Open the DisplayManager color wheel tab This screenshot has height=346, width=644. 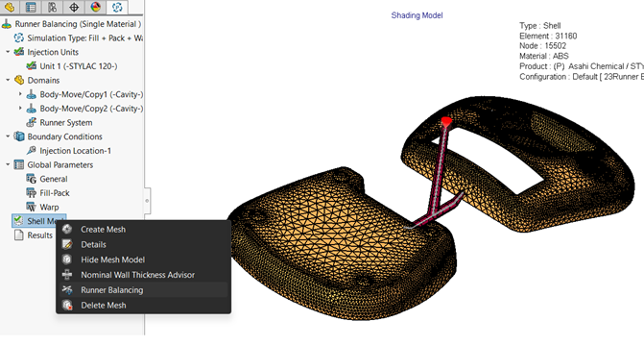[x=95, y=7]
